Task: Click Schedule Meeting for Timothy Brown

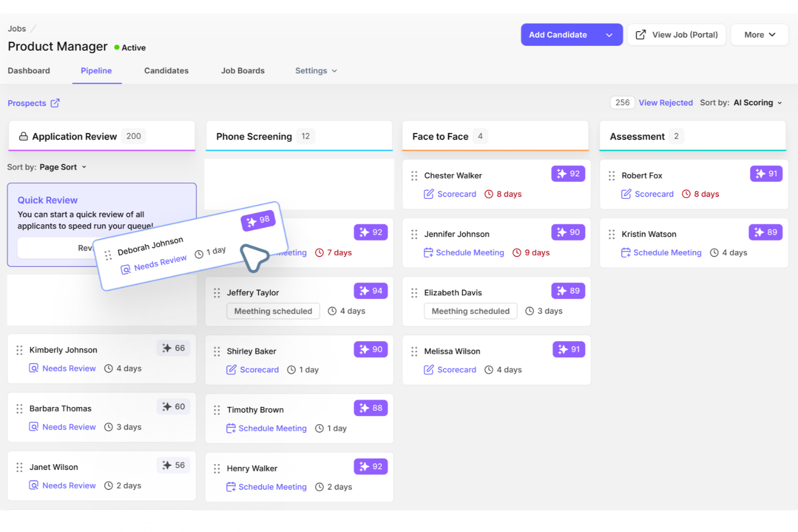Action: 273,429
